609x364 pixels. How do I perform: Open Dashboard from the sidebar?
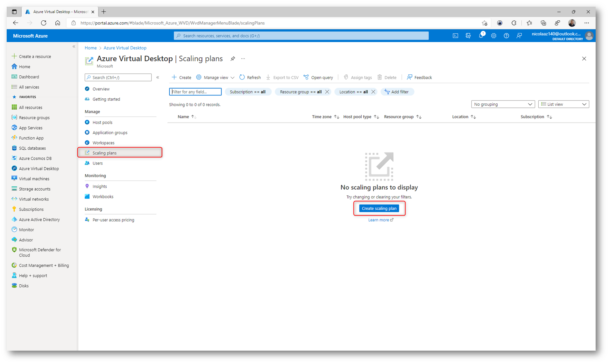click(29, 77)
